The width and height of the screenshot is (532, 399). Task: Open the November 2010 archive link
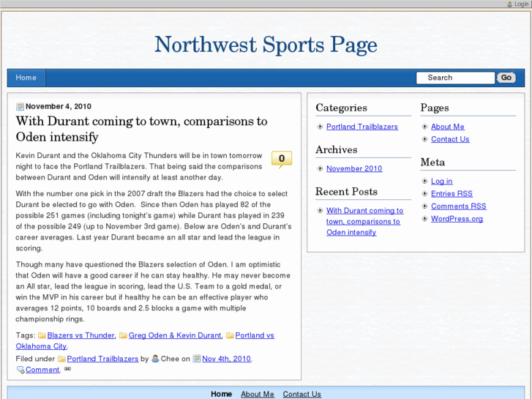[x=354, y=168]
